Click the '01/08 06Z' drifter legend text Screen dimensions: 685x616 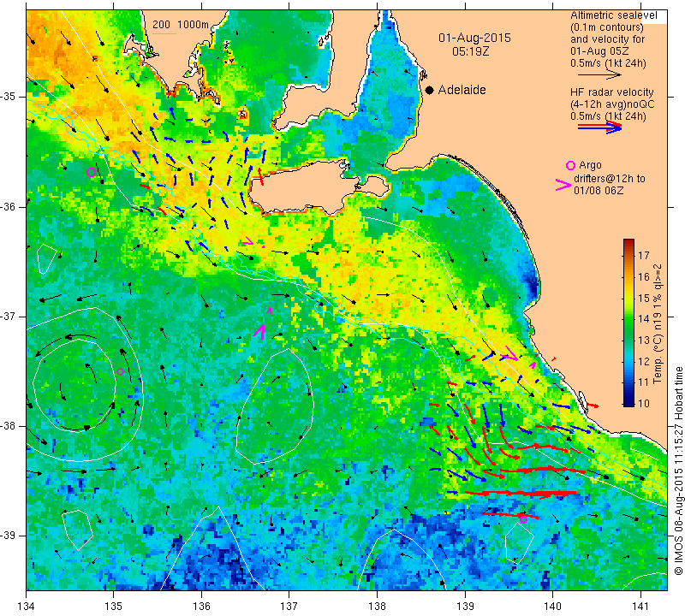pyautogui.click(x=599, y=191)
